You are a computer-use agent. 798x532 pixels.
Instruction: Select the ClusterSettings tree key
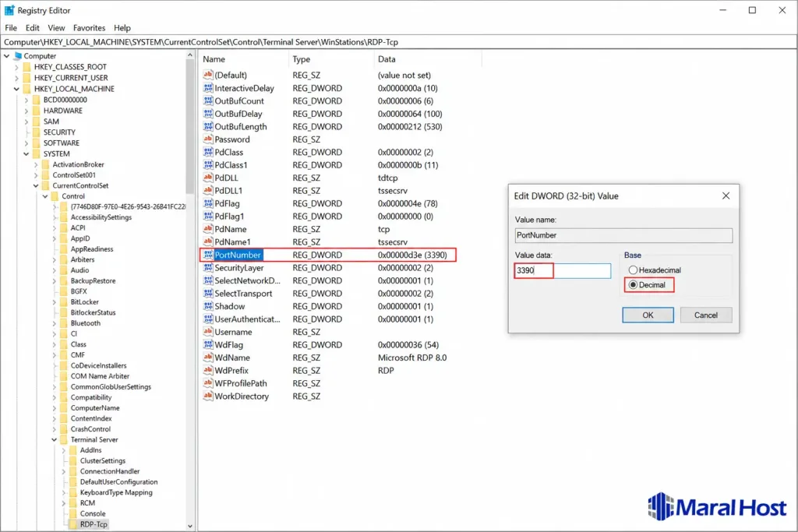(102, 461)
